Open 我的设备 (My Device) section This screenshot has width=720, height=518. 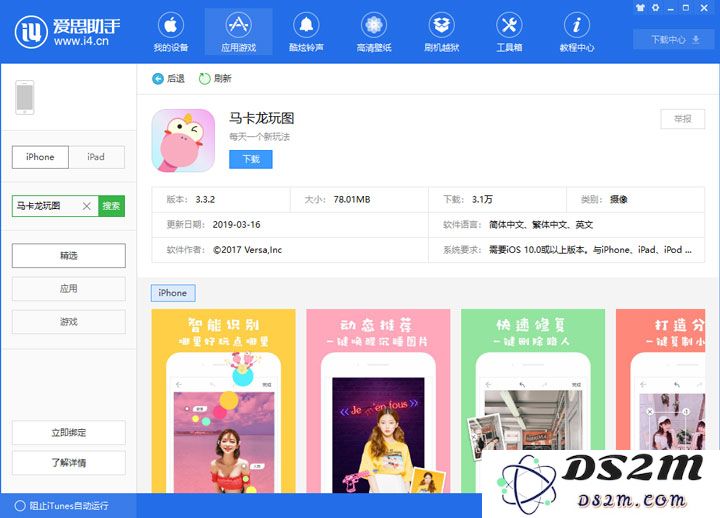pyautogui.click(x=171, y=32)
